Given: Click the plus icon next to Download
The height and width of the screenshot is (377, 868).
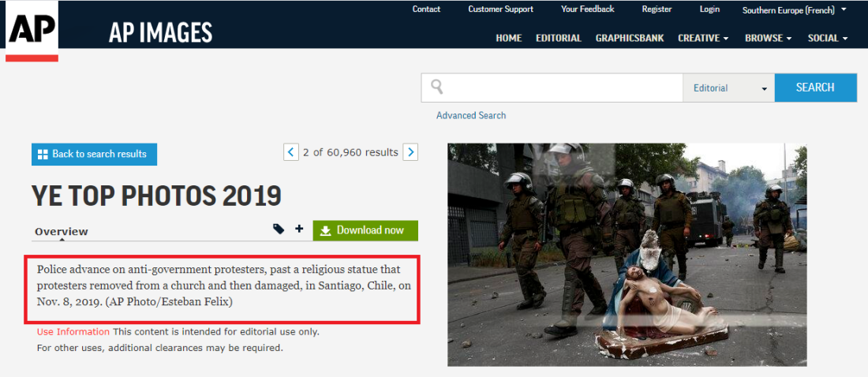Looking at the screenshot, I should click(299, 229).
